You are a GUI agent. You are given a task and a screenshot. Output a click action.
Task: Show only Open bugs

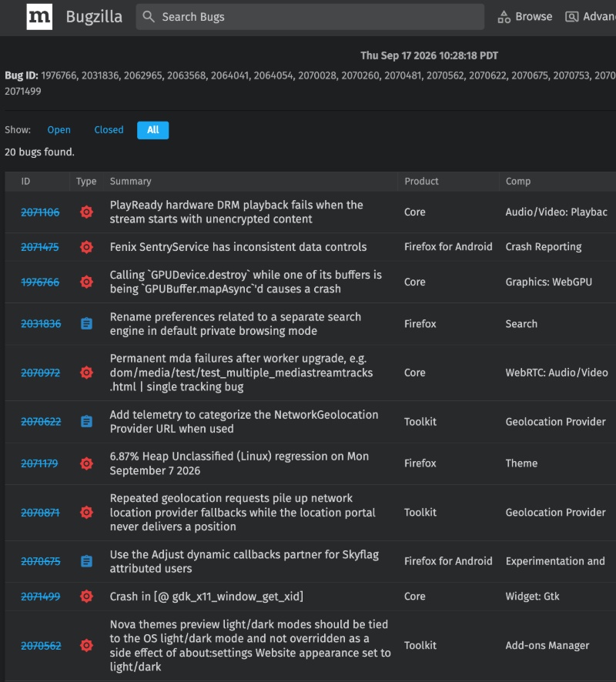click(x=59, y=129)
